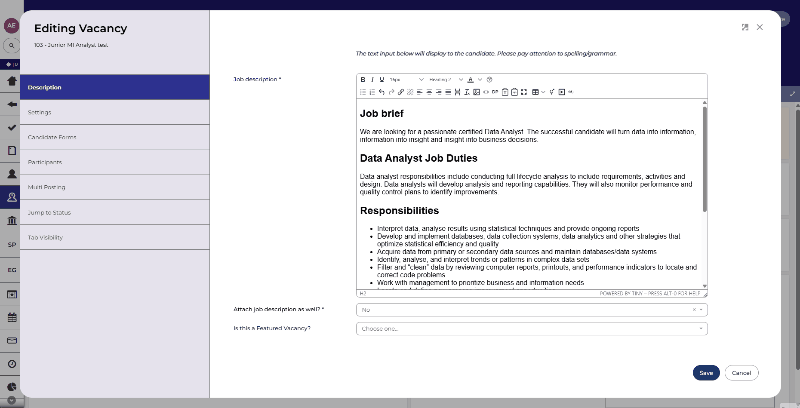Open the Description tab
The width and height of the screenshot is (800, 408).
point(115,87)
